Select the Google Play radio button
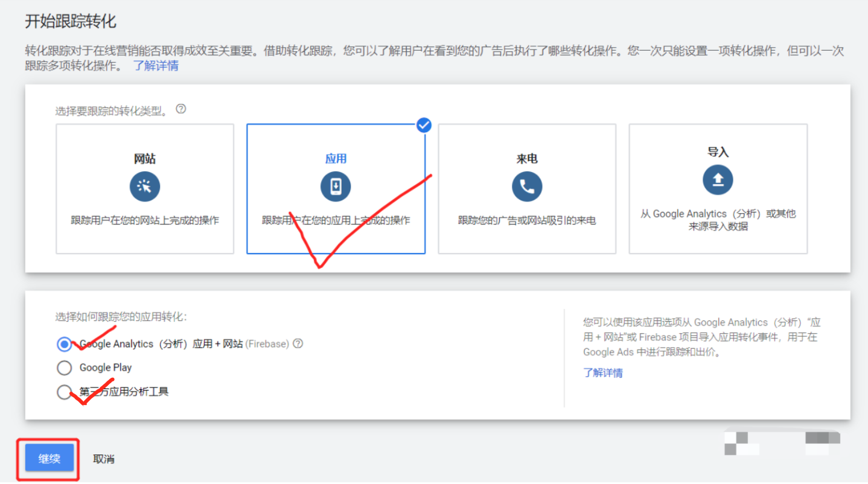868x484 pixels. coord(64,368)
